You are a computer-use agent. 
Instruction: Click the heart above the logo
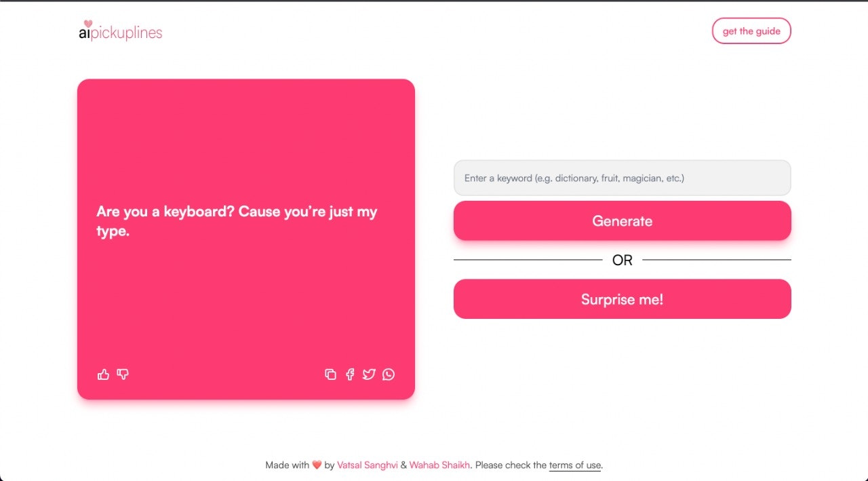pos(87,24)
